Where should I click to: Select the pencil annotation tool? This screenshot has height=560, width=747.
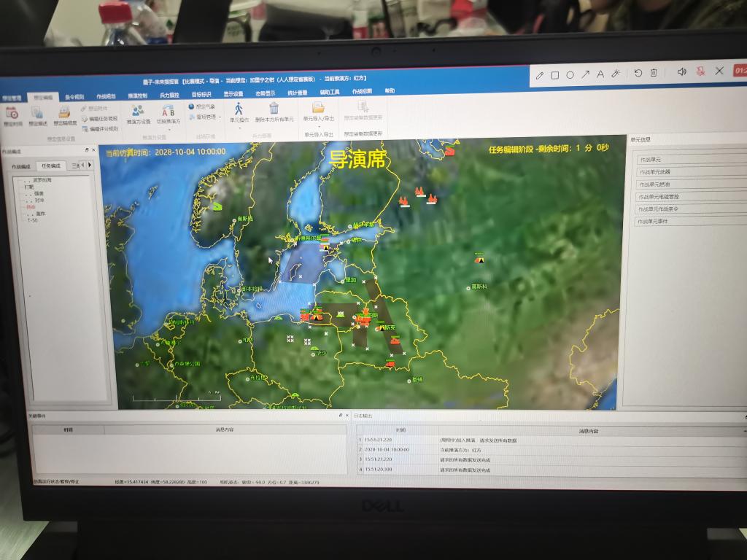coord(540,74)
